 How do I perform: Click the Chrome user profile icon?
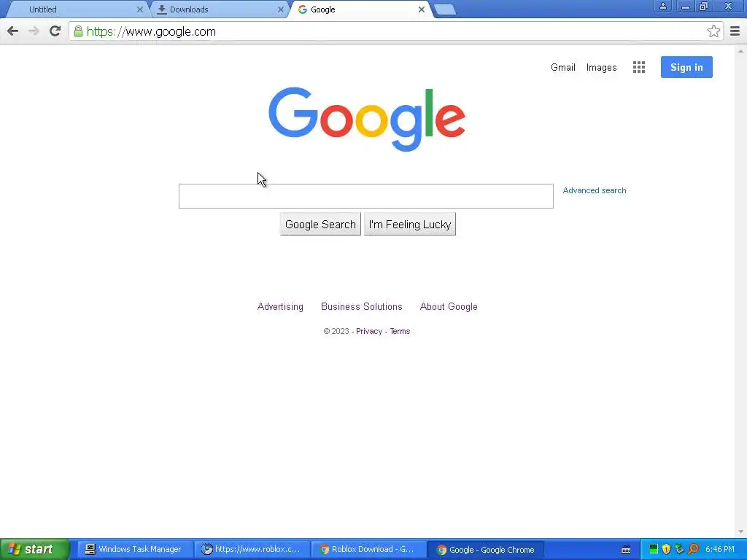coord(662,6)
